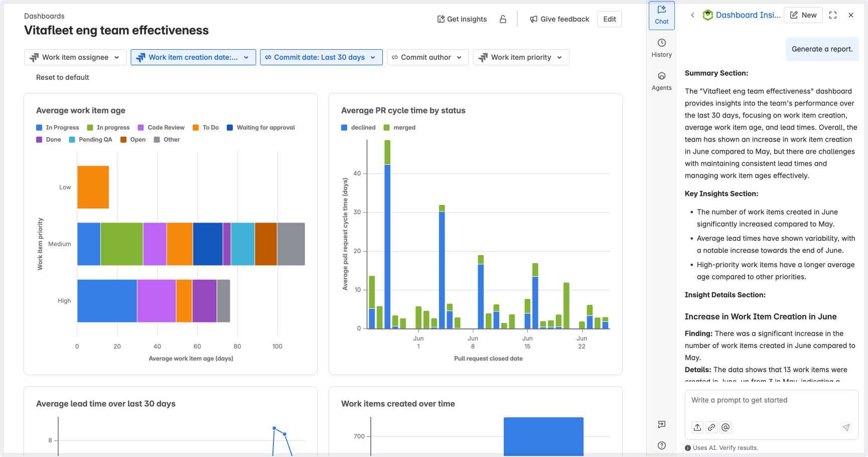
Task: Open the help question mark icon
Action: (x=662, y=445)
